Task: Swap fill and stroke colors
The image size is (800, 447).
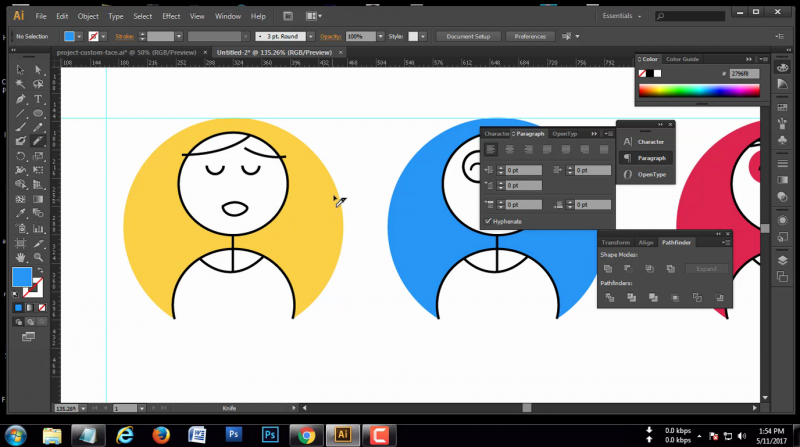Action: [40, 268]
